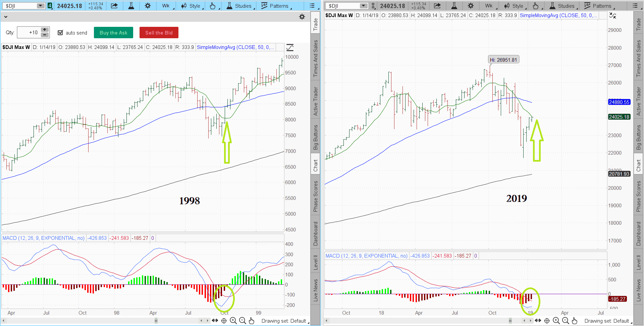Switch to Active Trader side tab on left
The height and width of the screenshot is (326, 644).
pos(315,101)
